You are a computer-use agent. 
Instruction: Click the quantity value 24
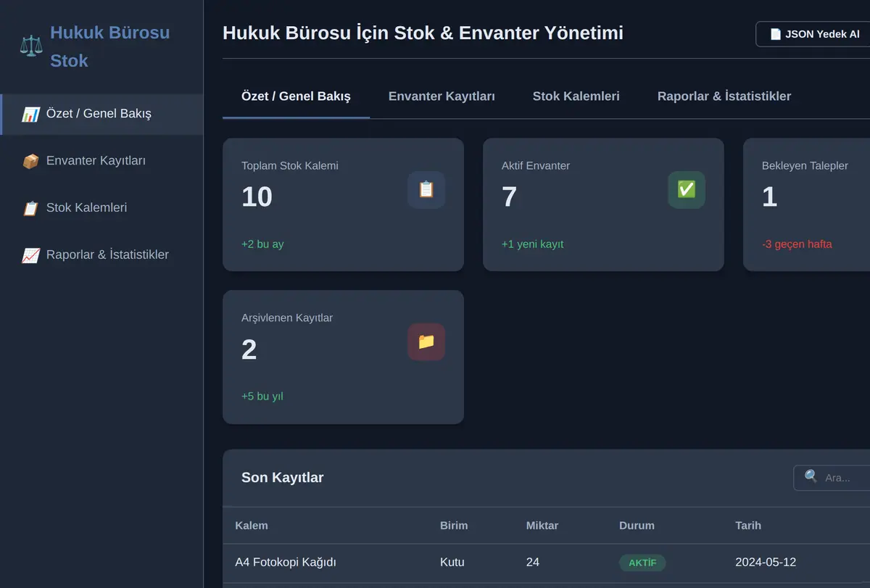pos(533,563)
